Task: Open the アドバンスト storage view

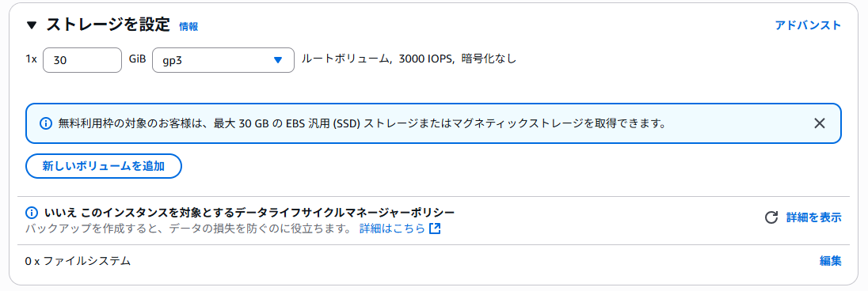Action: [808, 25]
